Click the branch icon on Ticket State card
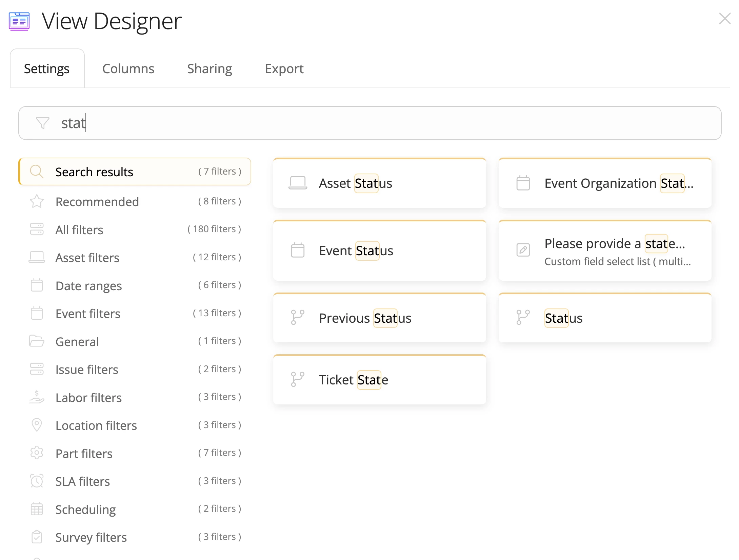 (x=298, y=379)
